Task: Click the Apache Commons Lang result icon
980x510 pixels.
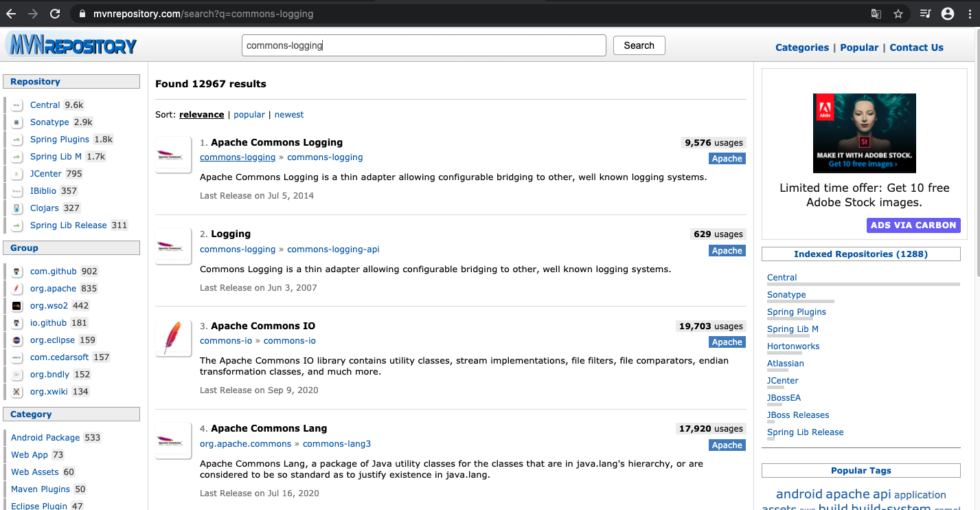Action: 173,441
